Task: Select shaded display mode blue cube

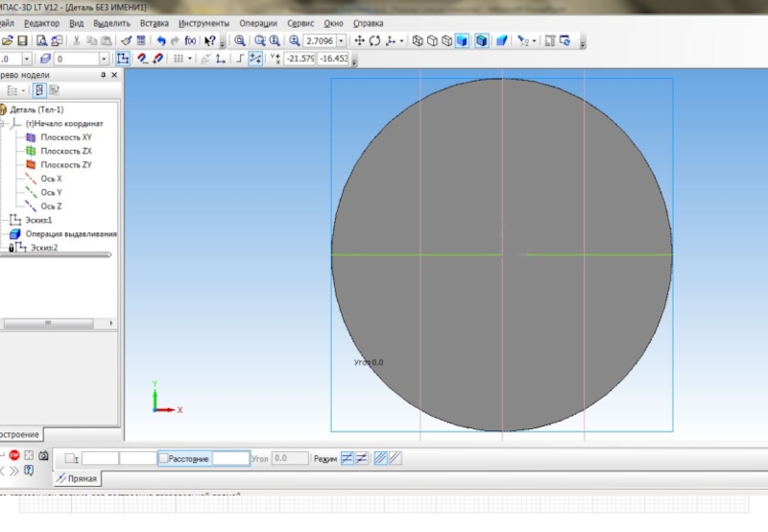Action: (462, 40)
